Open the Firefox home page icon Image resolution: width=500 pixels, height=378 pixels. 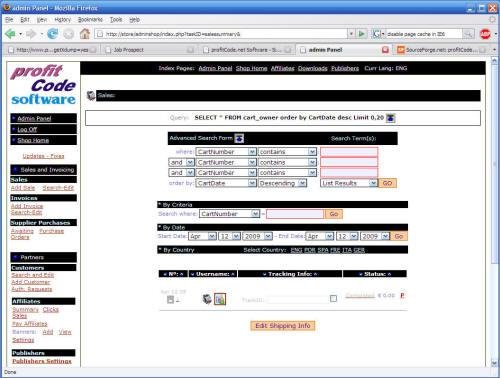[x=85, y=34]
